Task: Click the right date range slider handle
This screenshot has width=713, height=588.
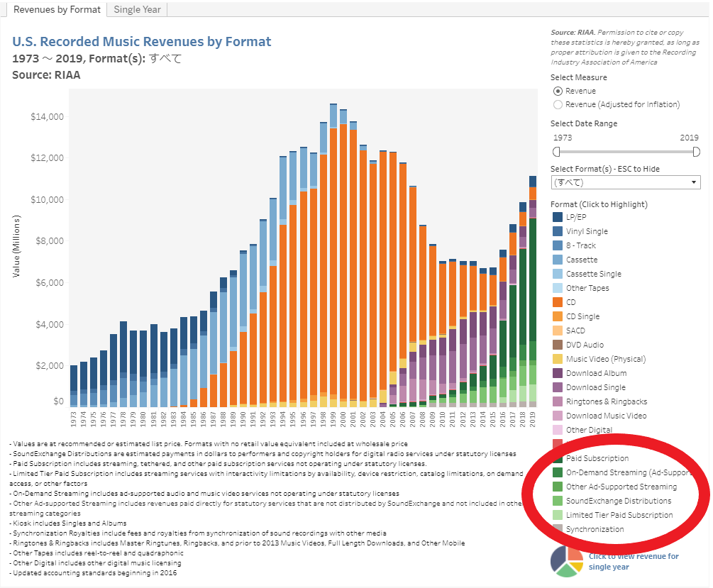Action: click(696, 151)
